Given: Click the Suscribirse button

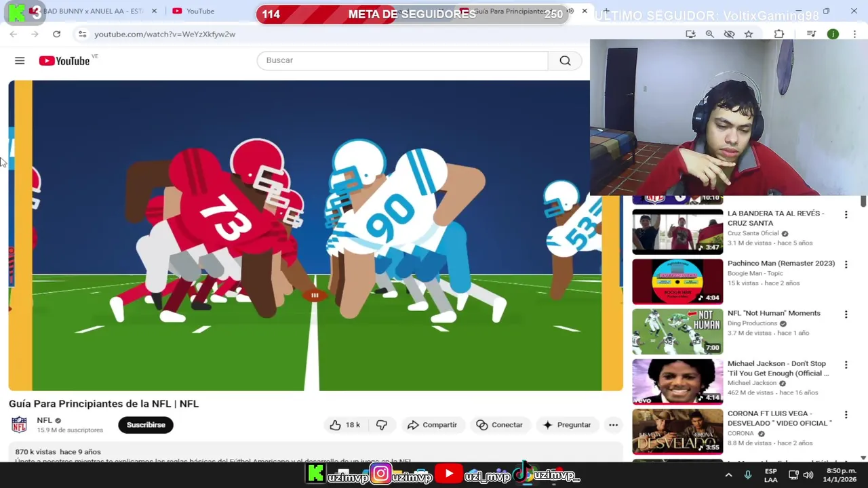Looking at the screenshot, I should point(146,425).
